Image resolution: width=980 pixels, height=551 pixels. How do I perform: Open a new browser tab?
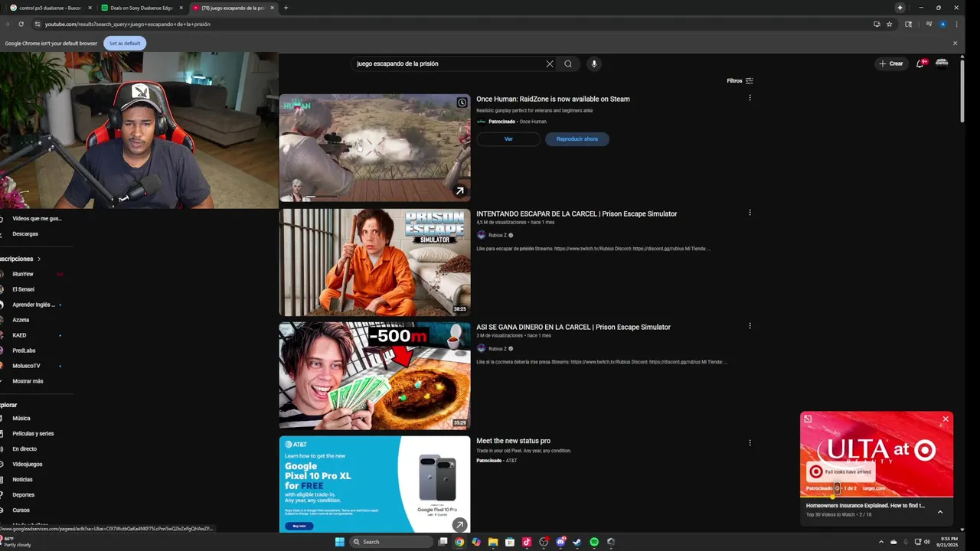pos(286,8)
